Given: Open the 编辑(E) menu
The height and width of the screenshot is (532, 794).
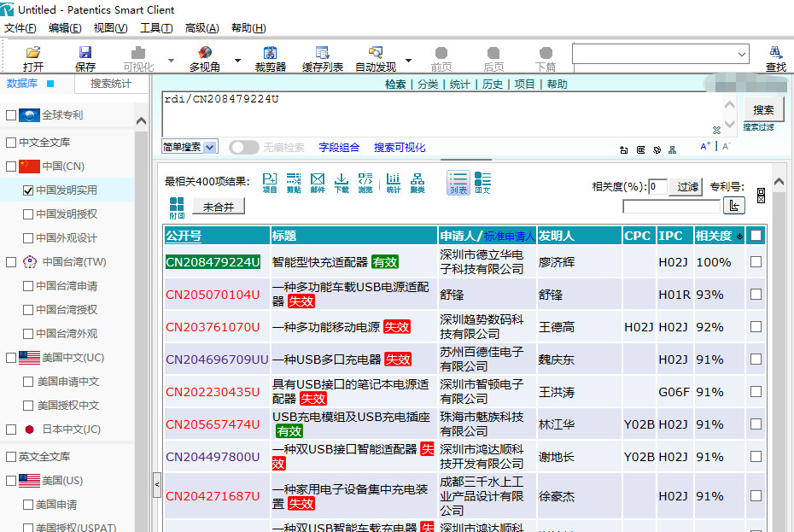Looking at the screenshot, I should click(x=65, y=28).
